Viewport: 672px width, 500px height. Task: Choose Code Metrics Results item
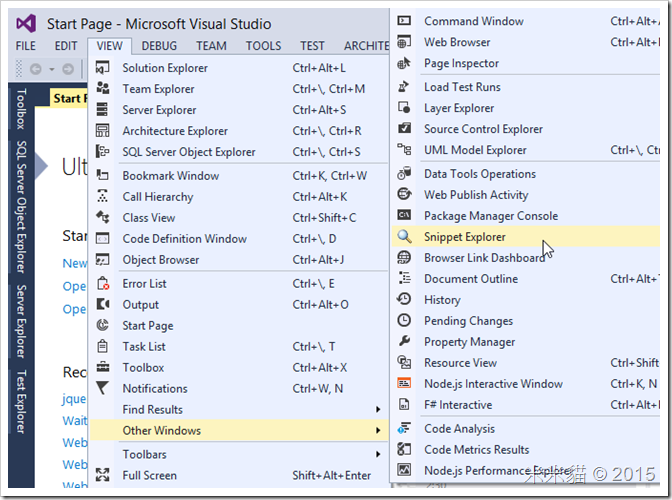477,450
